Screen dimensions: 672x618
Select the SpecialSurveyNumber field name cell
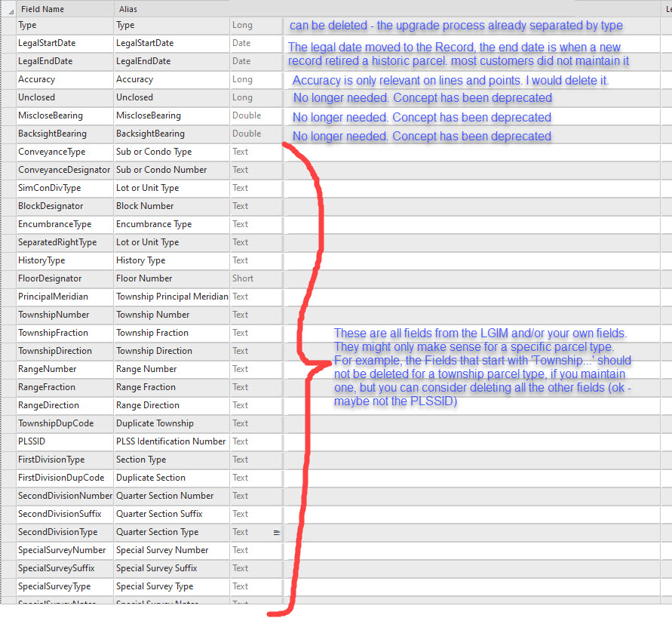(64, 550)
